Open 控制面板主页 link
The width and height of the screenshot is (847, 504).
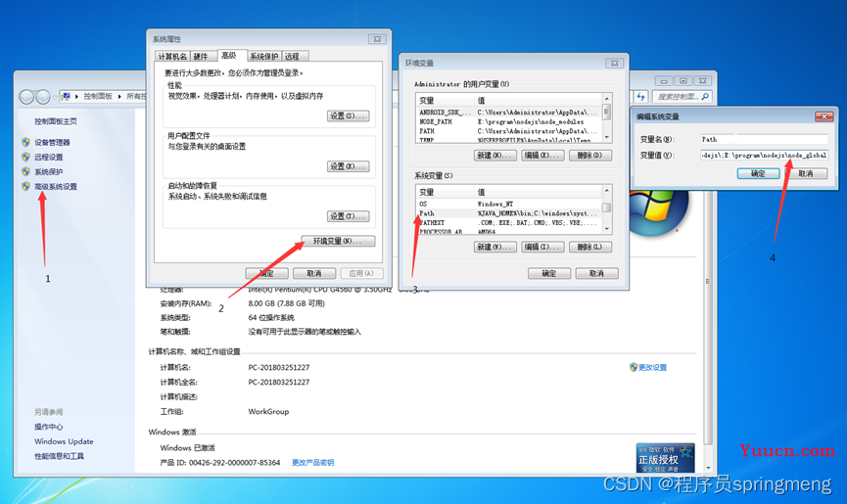[x=56, y=121]
